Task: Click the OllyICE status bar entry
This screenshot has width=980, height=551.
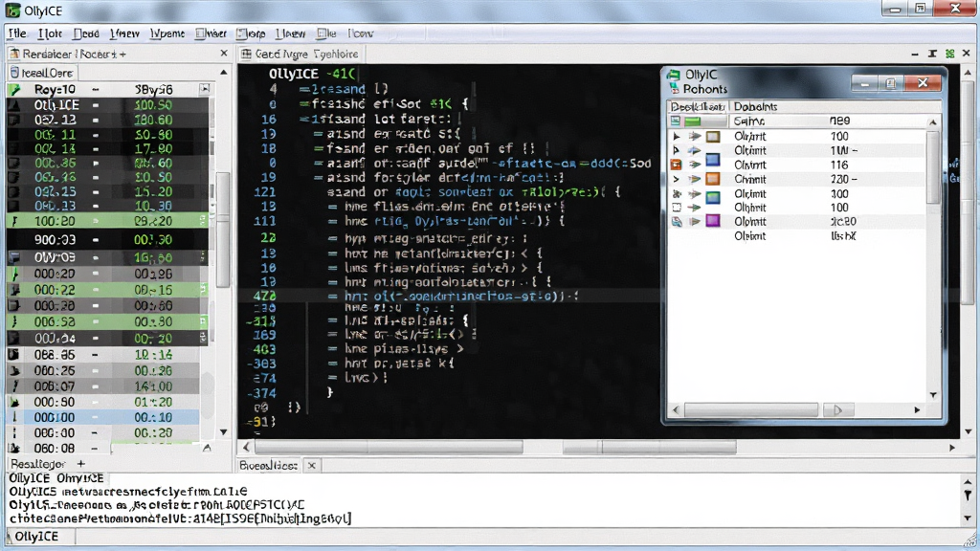Action: pos(37,537)
